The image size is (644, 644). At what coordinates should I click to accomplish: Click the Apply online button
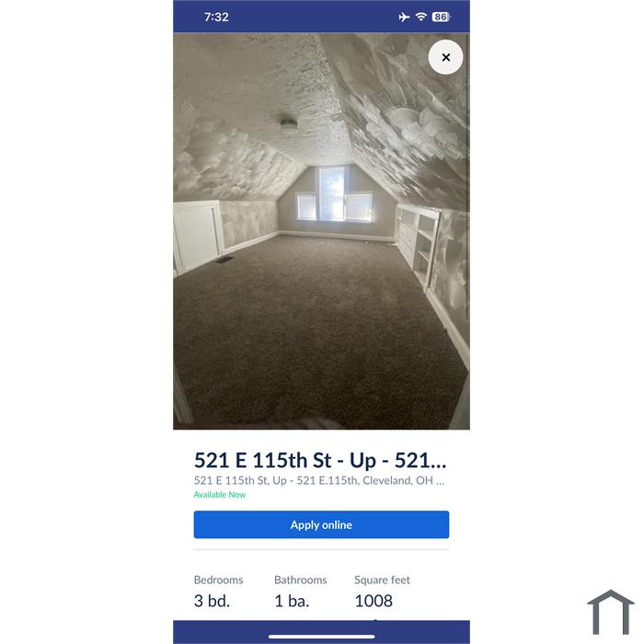[x=321, y=524]
